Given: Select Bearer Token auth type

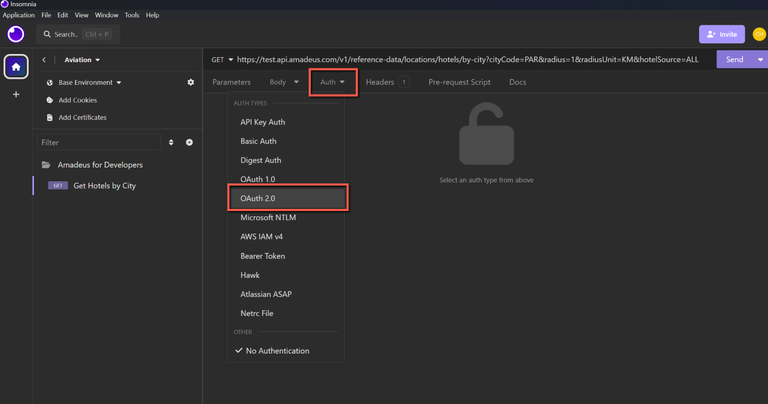Looking at the screenshot, I should coord(262,256).
